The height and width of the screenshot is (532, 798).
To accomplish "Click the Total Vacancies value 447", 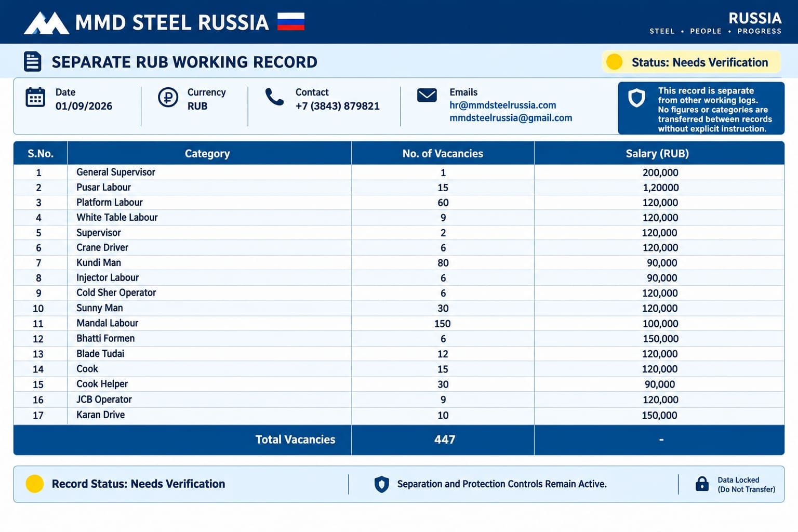I will pos(445,440).
